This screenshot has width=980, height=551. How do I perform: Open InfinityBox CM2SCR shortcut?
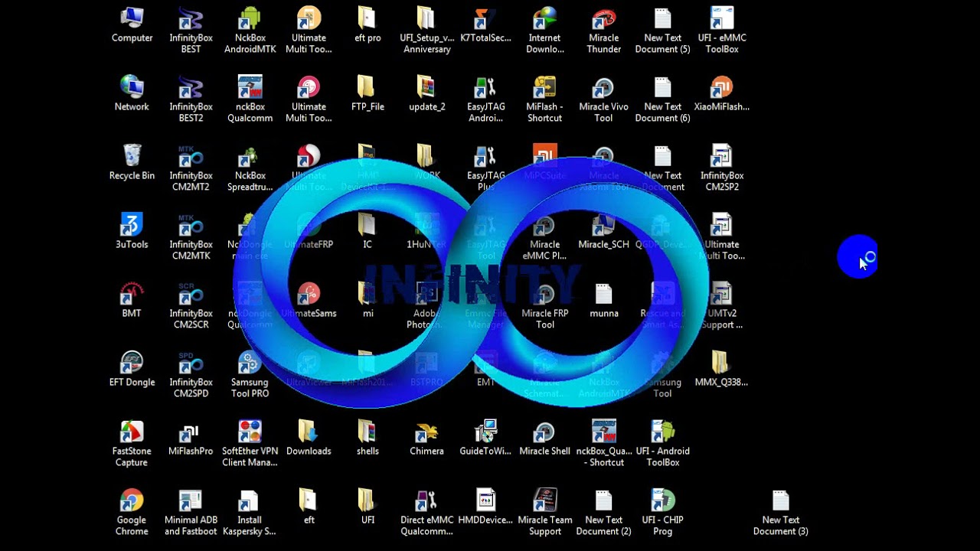click(x=191, y=306)
